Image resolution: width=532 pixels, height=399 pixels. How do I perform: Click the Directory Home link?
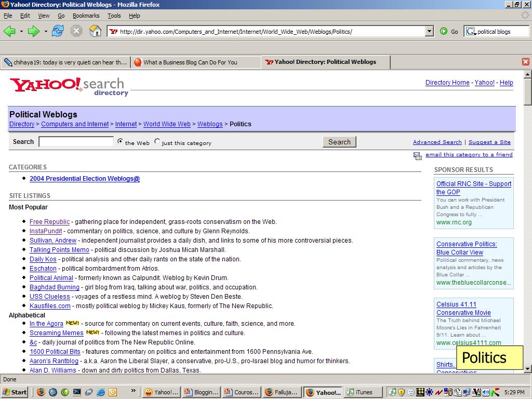pos(447,83)
